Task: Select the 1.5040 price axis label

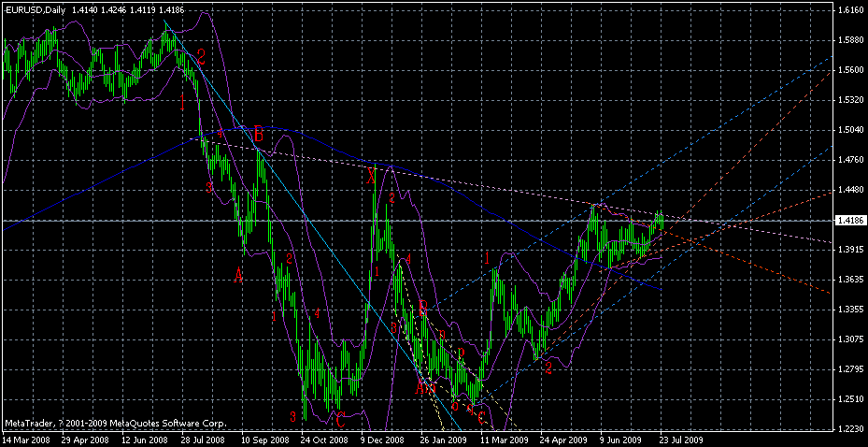Action: point(851,130)
